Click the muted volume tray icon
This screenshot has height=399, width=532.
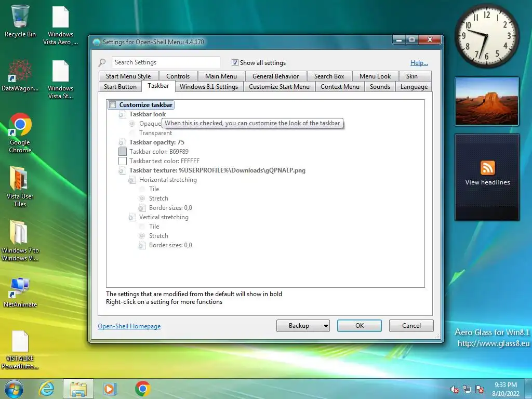coord(454,390)
